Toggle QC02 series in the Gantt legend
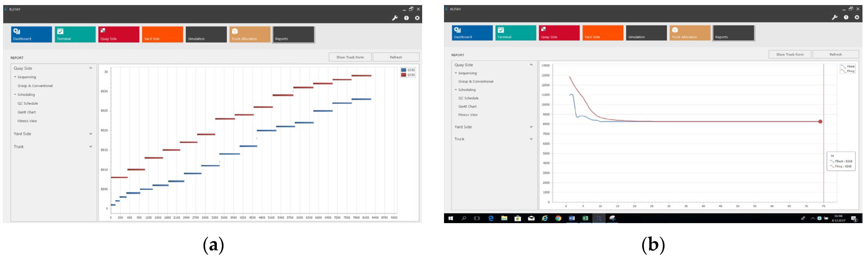Screen dimensions: 868x260 pos(408,70)
